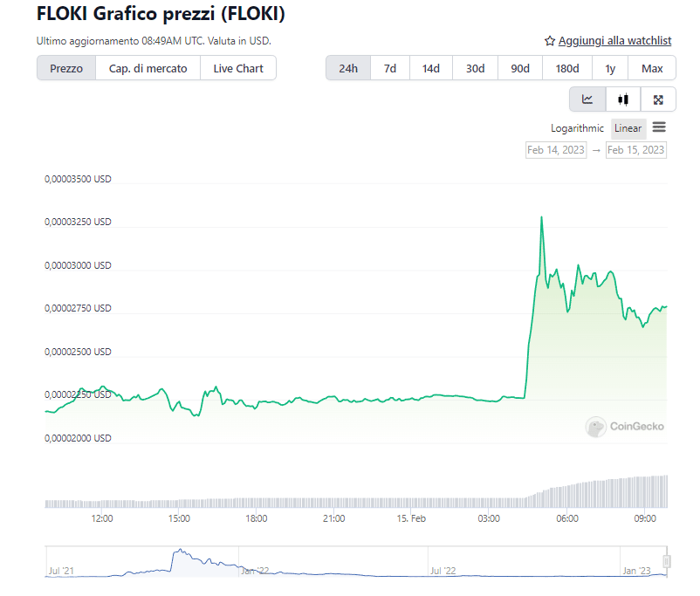700x596 pixels.
Task: Show the 90d time range
Action: [520, 68]
